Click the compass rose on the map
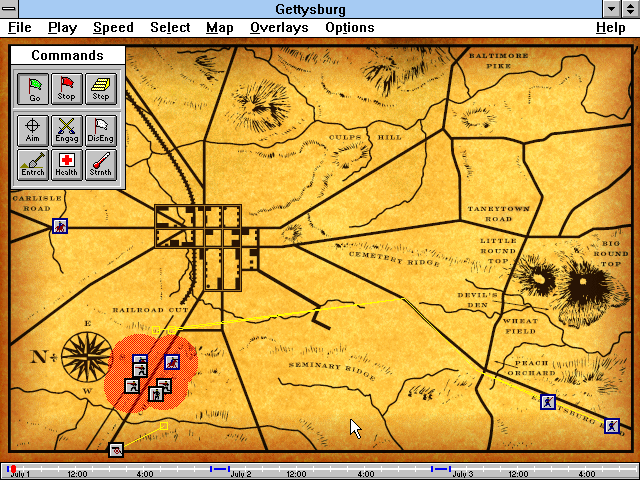The height and width of the screenshot is (480, 640). (x=87, y=357)
